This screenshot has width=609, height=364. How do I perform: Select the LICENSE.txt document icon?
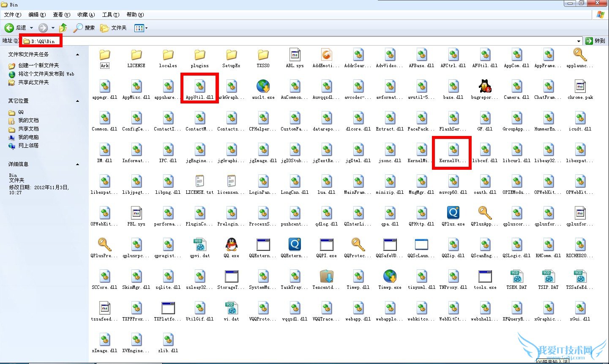point(199,181)
